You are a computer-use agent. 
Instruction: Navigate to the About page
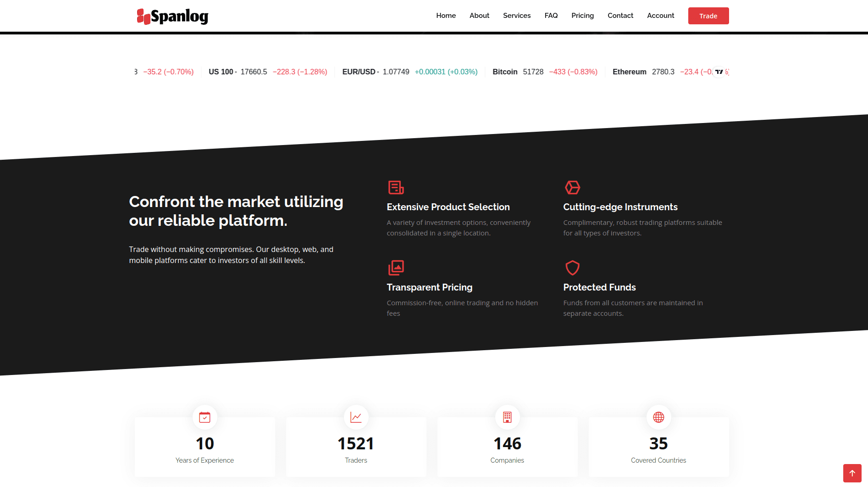click(479, 15)
